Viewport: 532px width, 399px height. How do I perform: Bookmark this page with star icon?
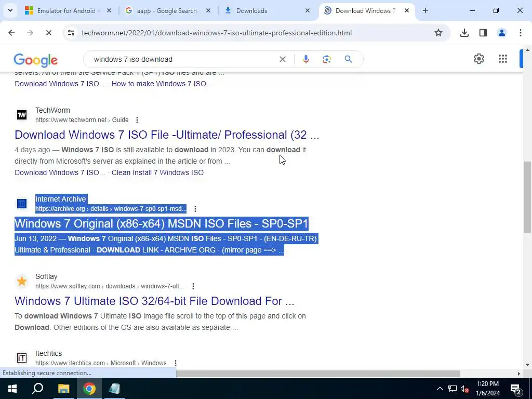438,33
